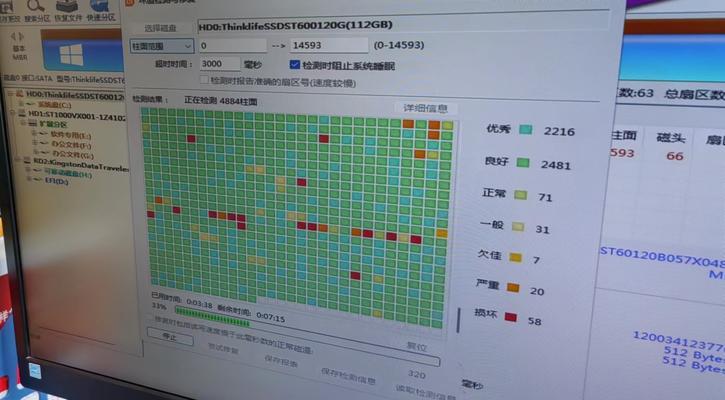Select the 办公文件(G:) partition
The height and width of the screenshot is (400, 725).
pos(73,154)
